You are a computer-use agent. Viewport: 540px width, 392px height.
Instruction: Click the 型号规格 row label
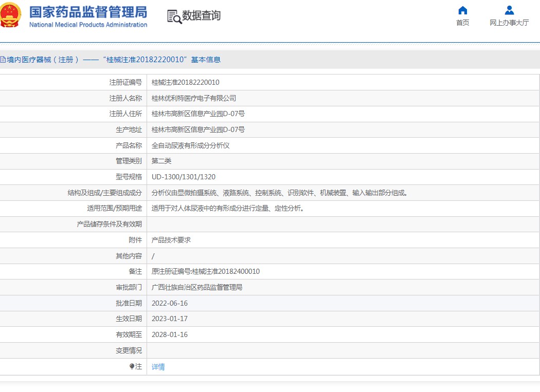[129, 177]
